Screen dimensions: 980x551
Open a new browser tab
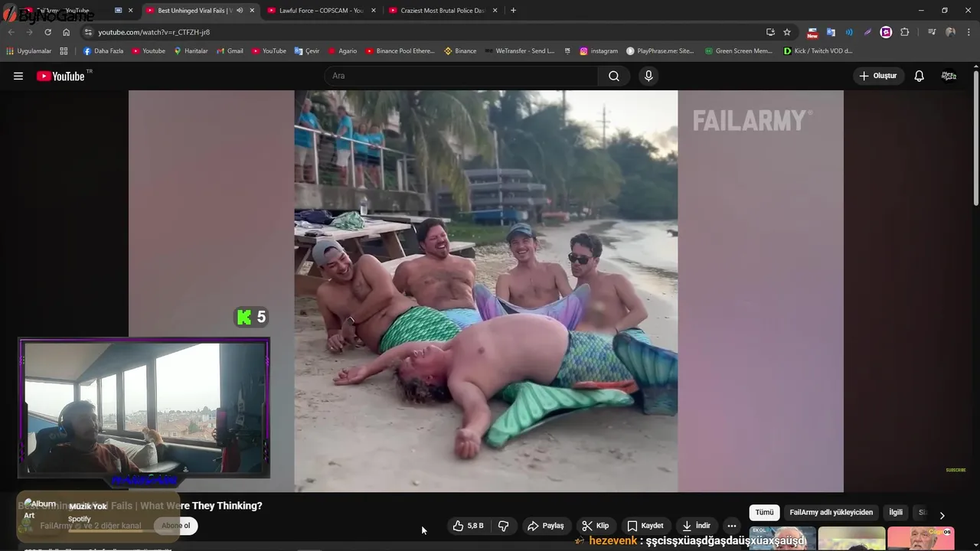click(x=513, y=11)
